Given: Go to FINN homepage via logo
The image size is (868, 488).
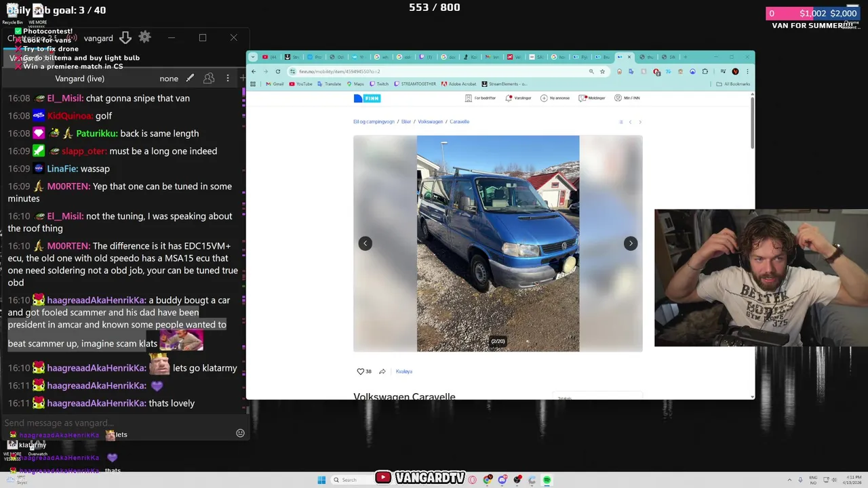Looking at the screenshot, I should pos(367,98).
